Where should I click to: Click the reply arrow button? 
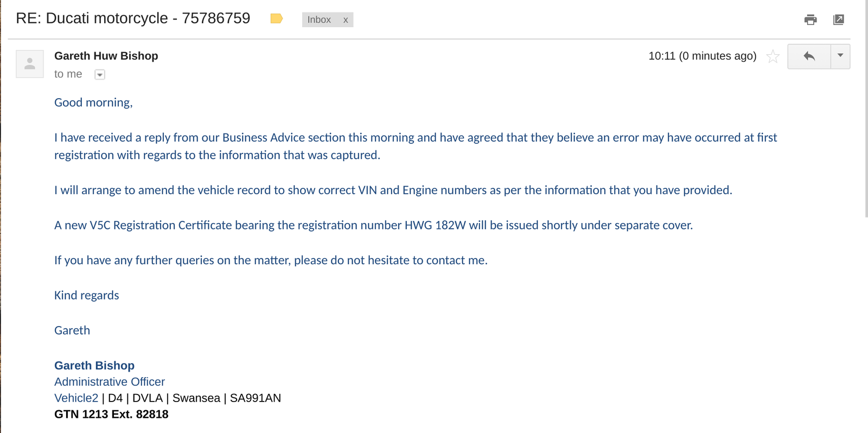809,56
